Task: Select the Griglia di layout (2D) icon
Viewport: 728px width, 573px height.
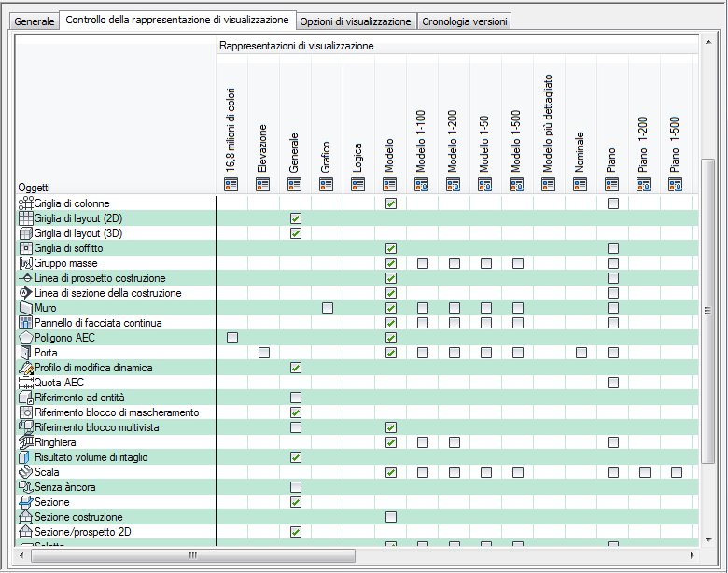Action: pyautogui.click(x=26, y=218)
